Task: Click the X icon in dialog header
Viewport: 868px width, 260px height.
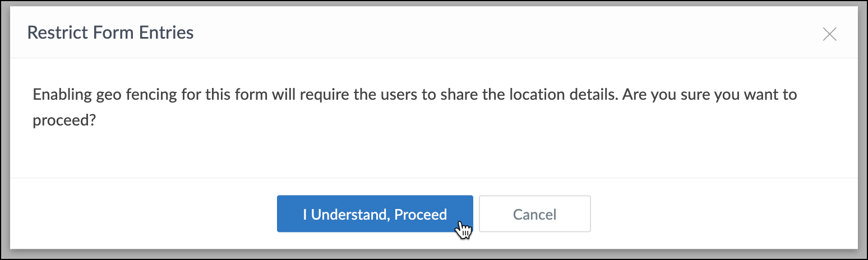Action: [829, 34]
